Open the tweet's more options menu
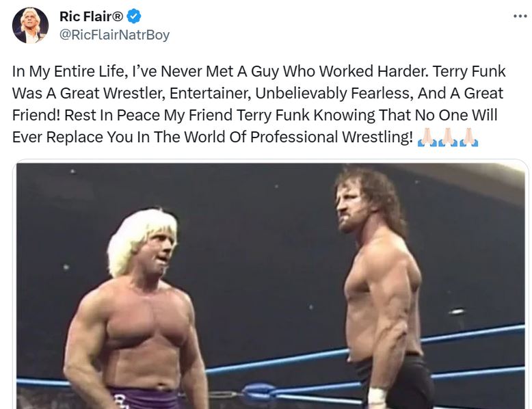The width and height of the screenshot is (532, 409). coord(519,16)
